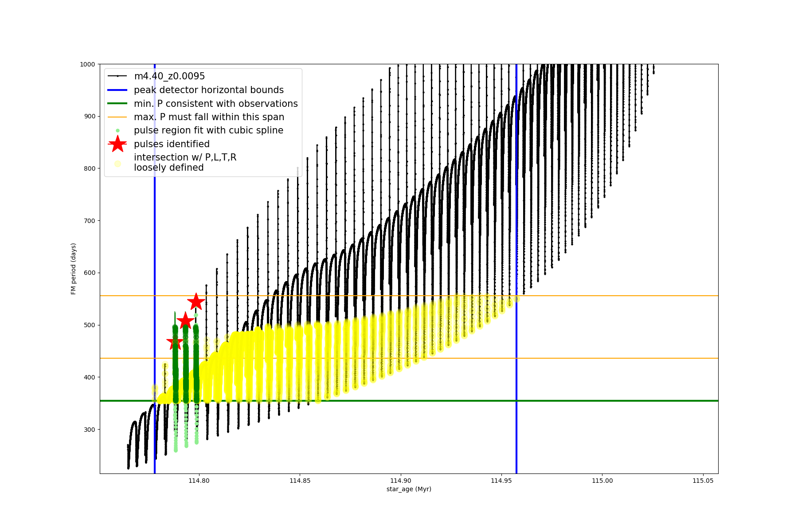Click the orange line swatch in the legend

(117, 117)
